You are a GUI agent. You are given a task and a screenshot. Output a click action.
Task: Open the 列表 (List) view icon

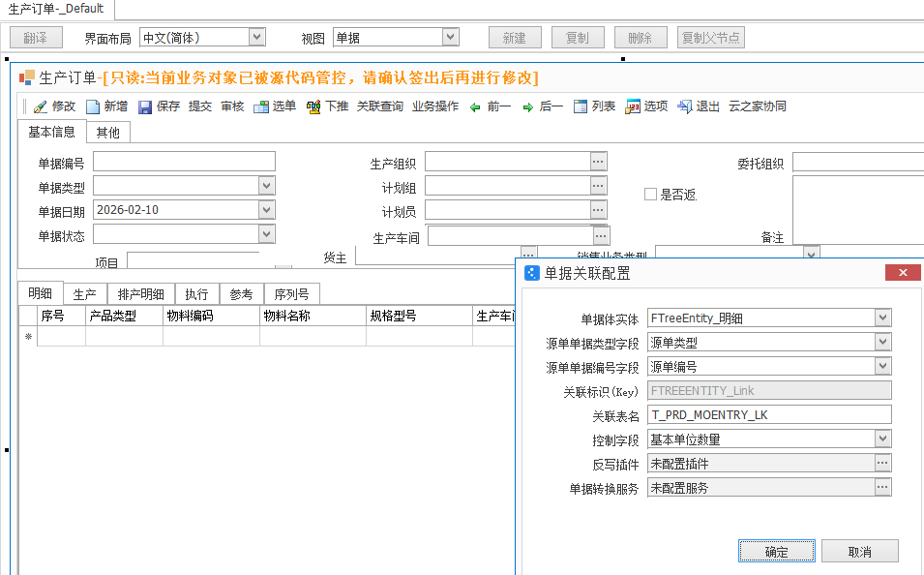581,107
